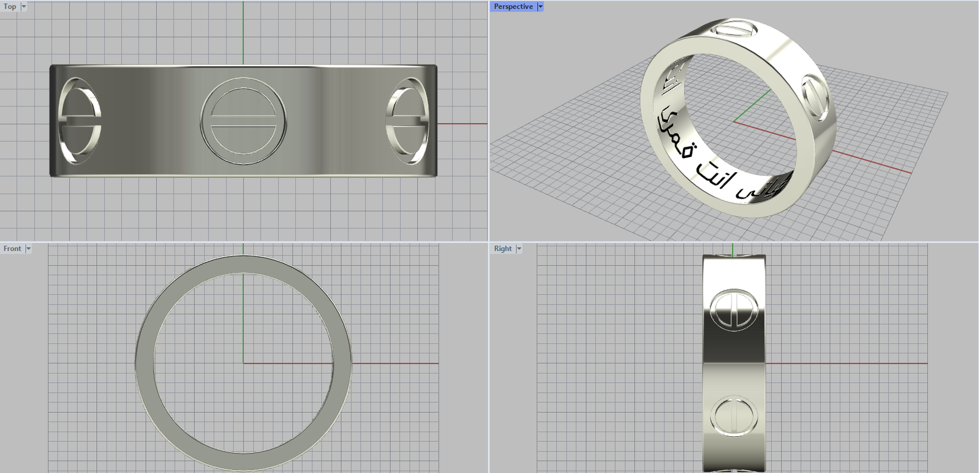
Task: Expand the Front viewport dropdown arrow
Action: pos(28,249)
